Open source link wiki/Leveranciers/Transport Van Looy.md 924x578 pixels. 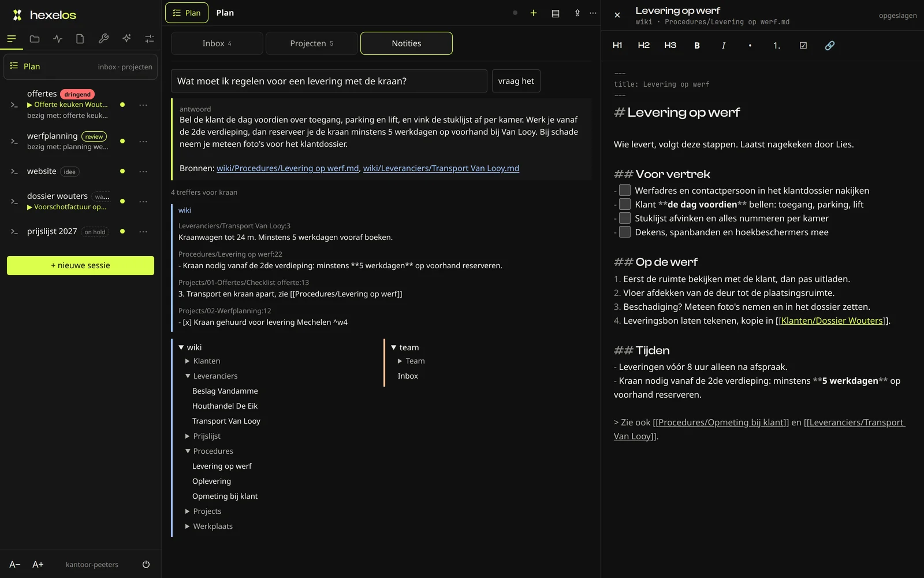coord(441,168)
